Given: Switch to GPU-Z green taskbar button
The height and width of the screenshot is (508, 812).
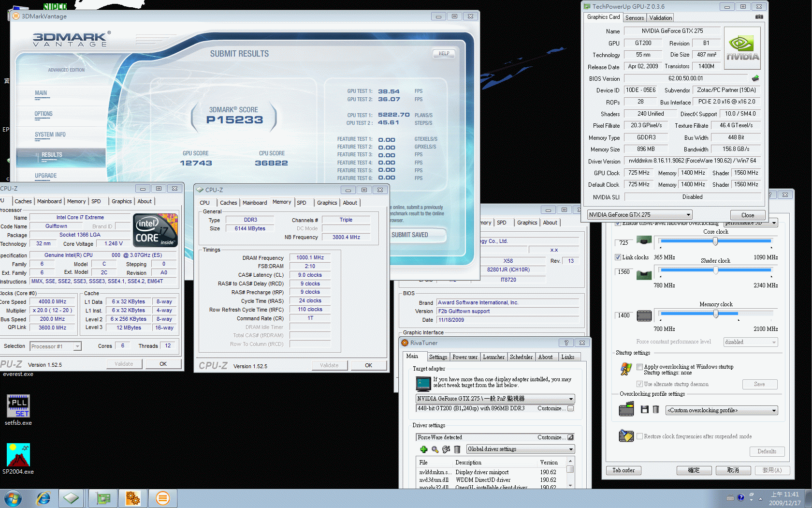Looking at the screenshot, I should [103, 498].
